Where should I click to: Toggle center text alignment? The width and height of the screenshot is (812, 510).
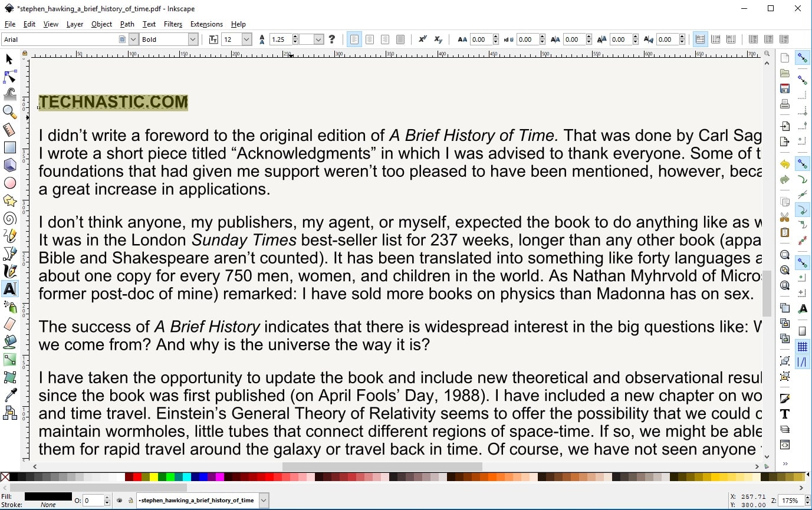coord(370,40)
